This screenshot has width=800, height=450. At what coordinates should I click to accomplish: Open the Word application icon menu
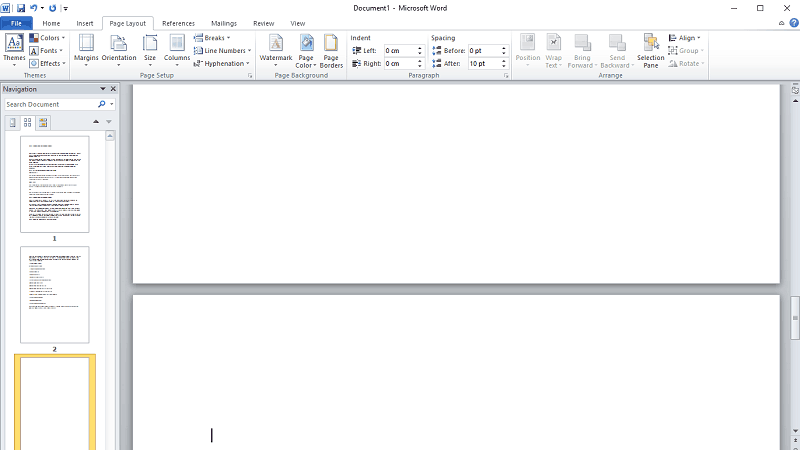click(6, 8)
